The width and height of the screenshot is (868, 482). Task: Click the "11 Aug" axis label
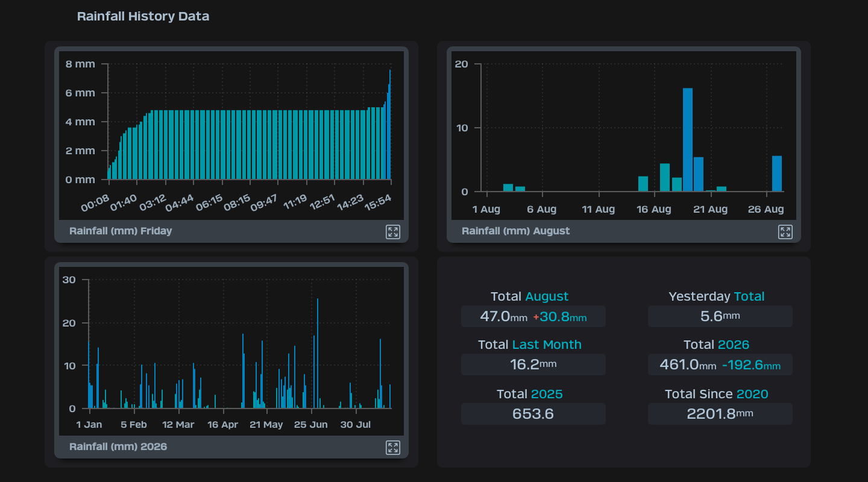click(x=599, y=209)
